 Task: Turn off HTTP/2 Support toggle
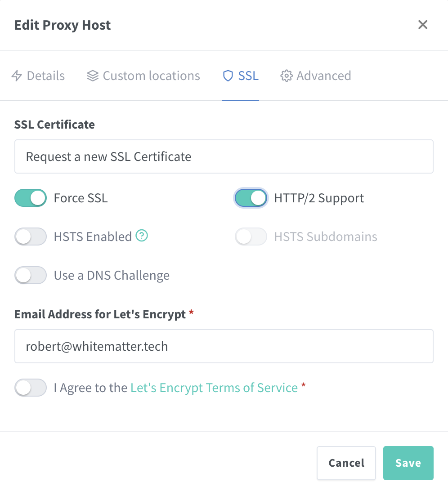pyautogui.click(x=251, y=198)
